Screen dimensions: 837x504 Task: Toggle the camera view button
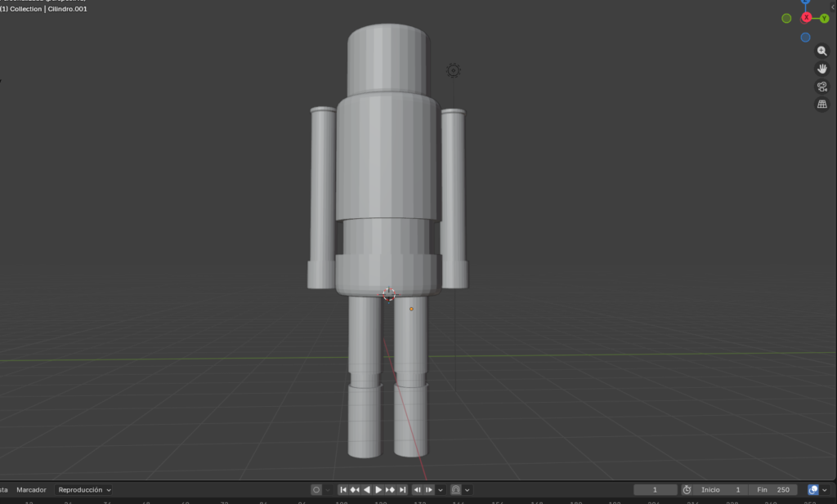822,87
